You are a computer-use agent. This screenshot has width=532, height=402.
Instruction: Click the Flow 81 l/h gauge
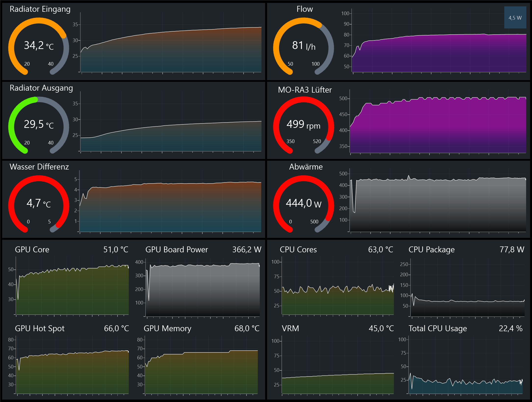(x=303, y=46)
